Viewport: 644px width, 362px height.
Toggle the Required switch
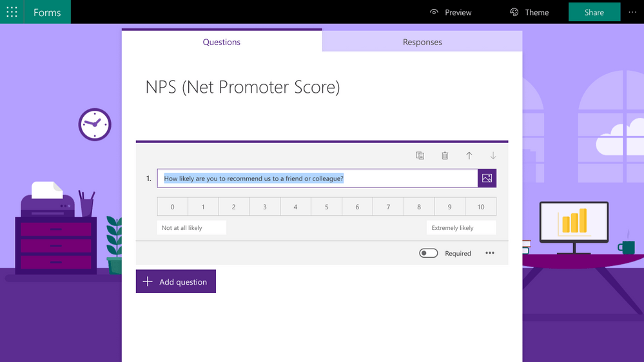[429, 253]
